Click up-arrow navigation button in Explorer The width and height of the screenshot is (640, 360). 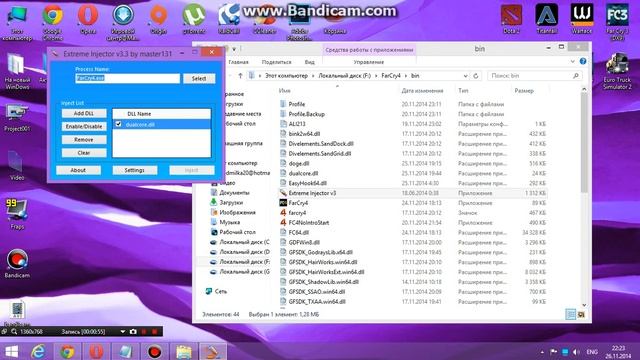pyautogui.click(x=240, y=76)
